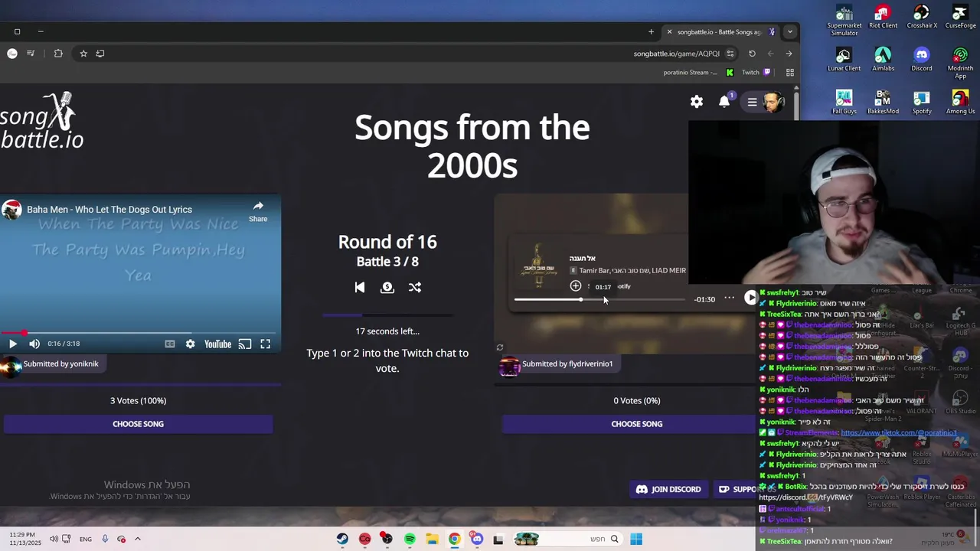This screenshot has height=551, width=980.
Task: Open the hamburger menu beside profile avatar
Action: [752, 102]
